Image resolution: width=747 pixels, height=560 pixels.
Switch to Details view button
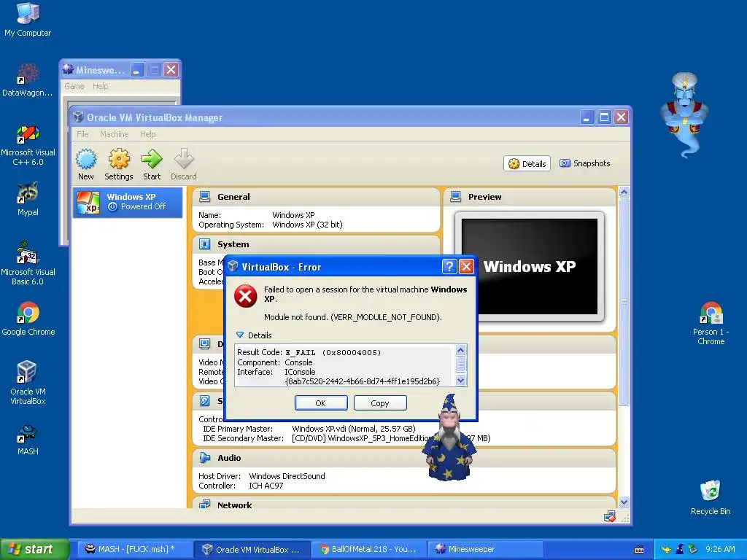pyautogui.click(x=527, y=164)
